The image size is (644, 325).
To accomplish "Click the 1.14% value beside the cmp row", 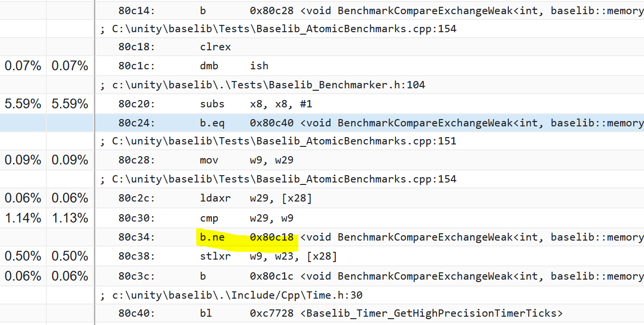I will (x=23, y=218).
